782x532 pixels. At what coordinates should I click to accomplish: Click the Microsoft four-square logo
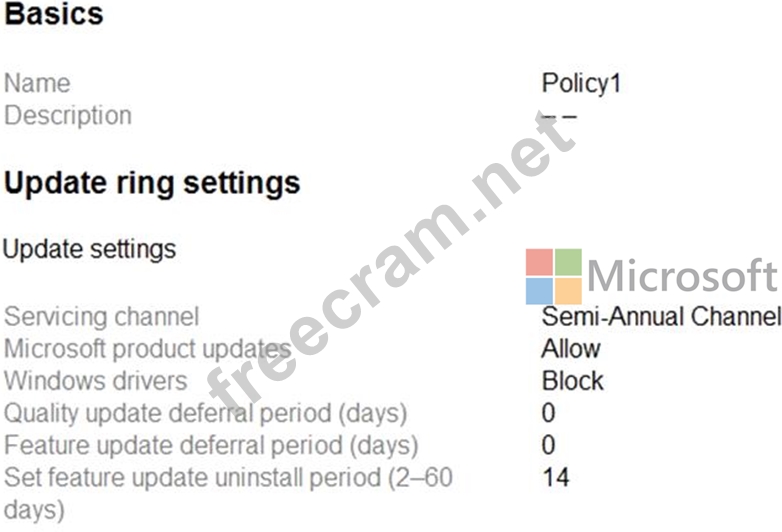(x=554, y=276)
